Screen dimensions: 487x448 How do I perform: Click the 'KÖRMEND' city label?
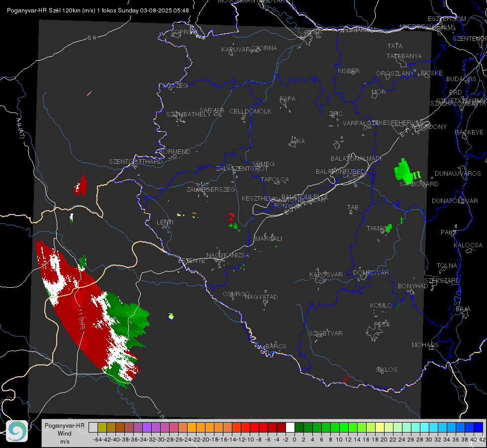pos(174,152)
